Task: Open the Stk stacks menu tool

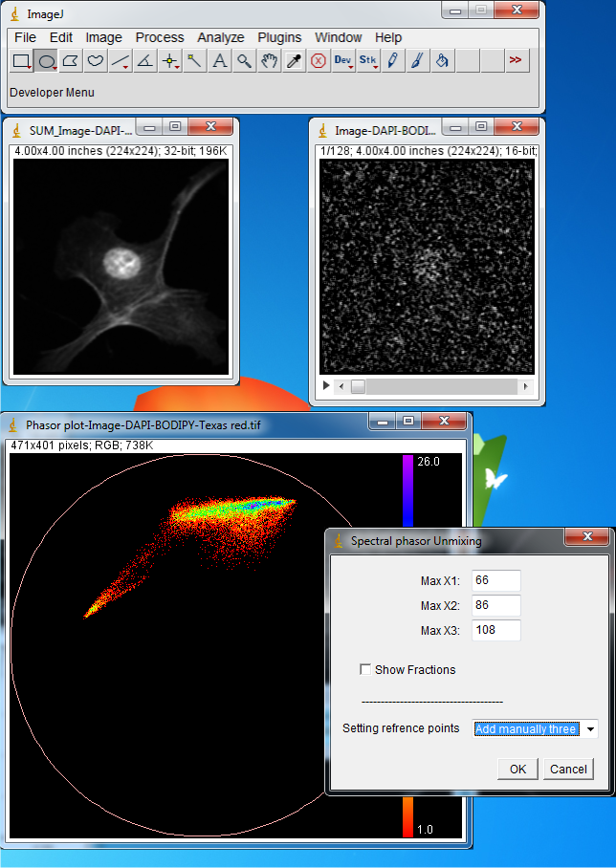Action: click(x=368, y=61)
